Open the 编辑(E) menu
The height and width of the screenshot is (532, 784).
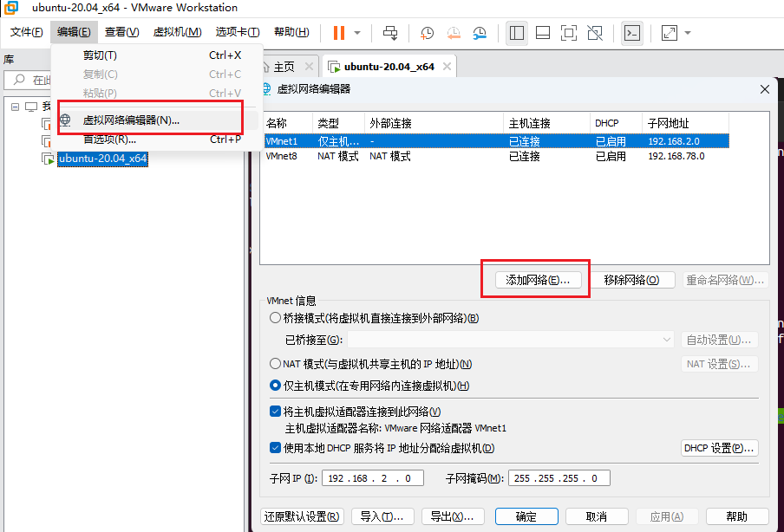tap(74, 32)
